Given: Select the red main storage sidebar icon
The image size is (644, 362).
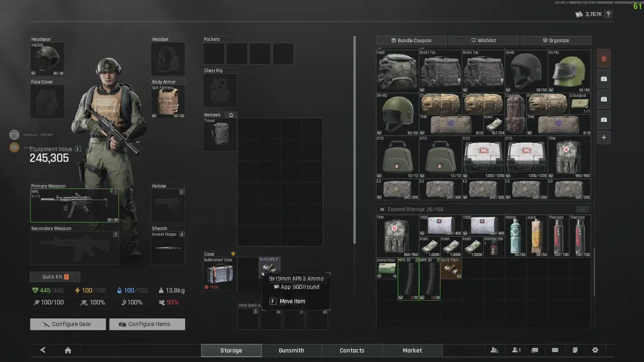Looking at the screenshot, I should [x=604, y=59].
